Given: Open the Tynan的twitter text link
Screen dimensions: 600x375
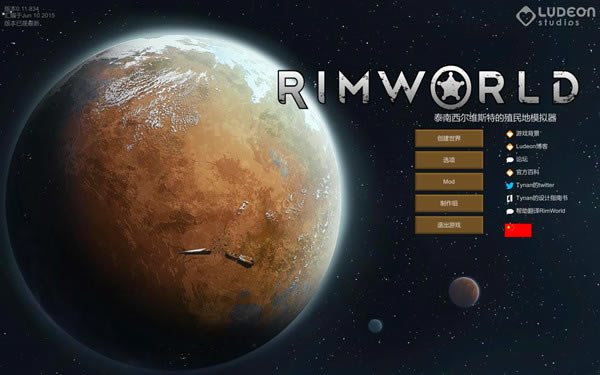Looking at the screenshot, I should (x=535, y=185).
